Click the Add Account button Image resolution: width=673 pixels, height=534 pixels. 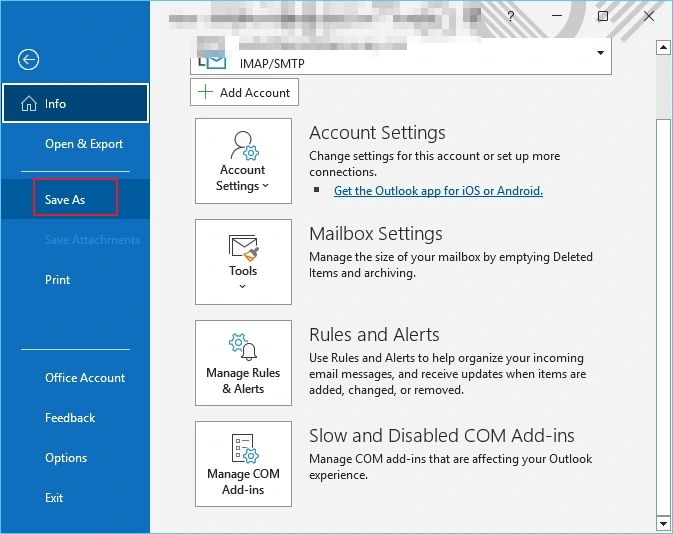click(x=244, y=92)
